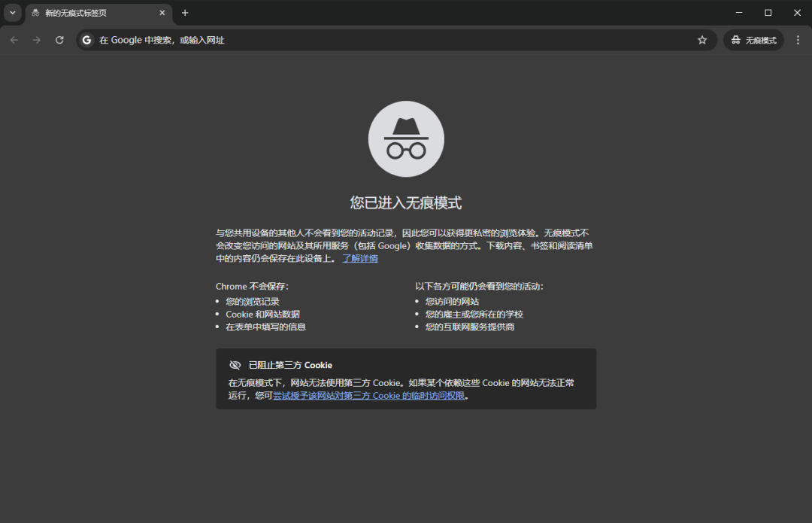Click the 您已进入无痕模式 heading
Image resolution: width=812 pixels, height=523 pixels.
click(x=406, y=202)
